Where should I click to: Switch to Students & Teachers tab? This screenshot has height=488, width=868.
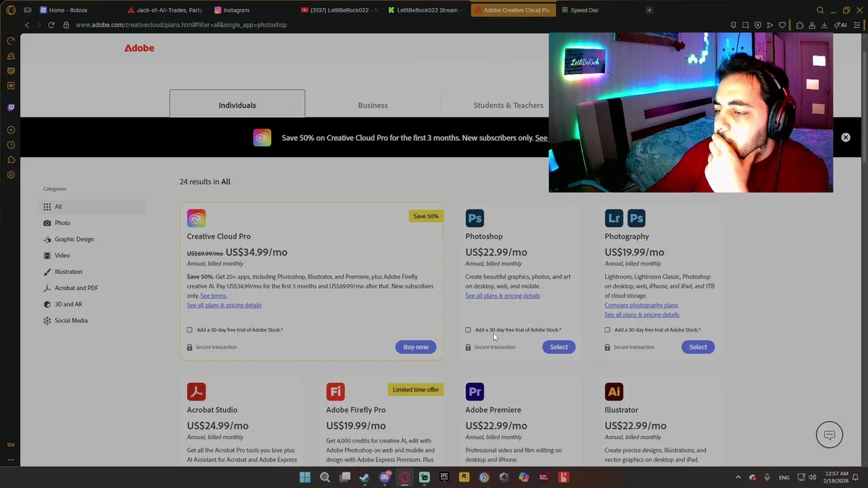(509, 105)
